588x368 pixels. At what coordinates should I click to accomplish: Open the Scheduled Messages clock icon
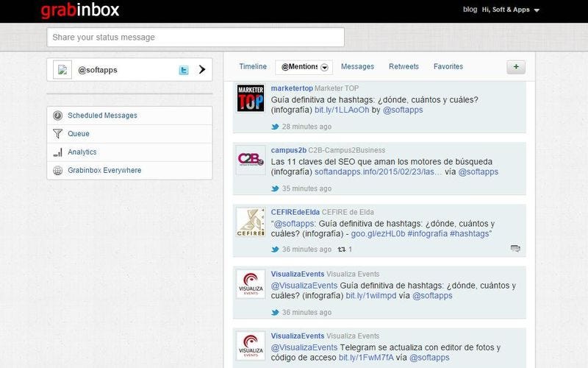(x=58, y=116)
